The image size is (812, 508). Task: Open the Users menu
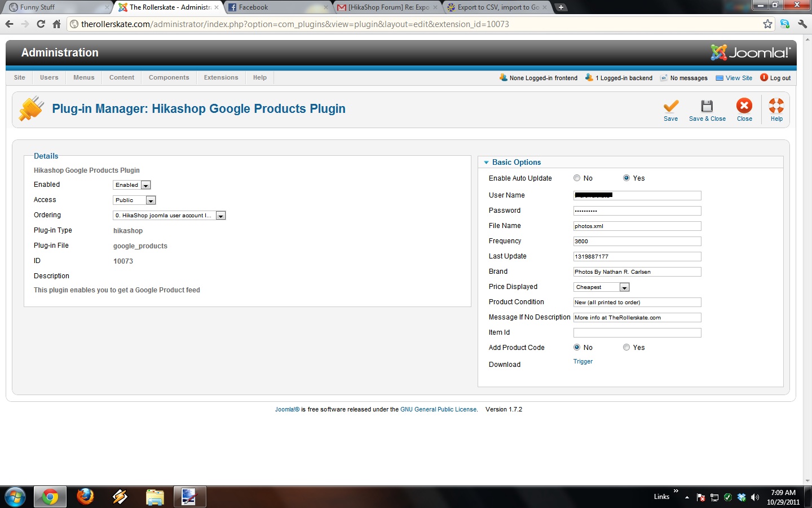(x=49, y=78)
